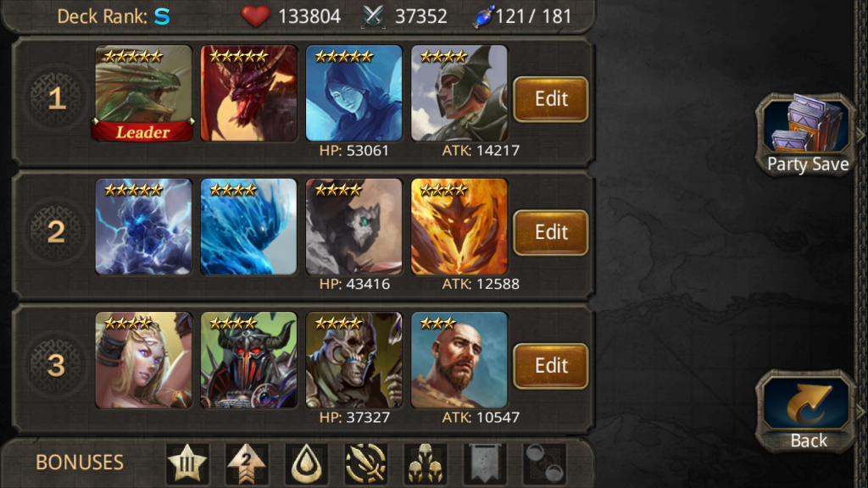This screenshot has height=488, width=868.
Task: Tap the party number 2 emblem
Action: 57,231
